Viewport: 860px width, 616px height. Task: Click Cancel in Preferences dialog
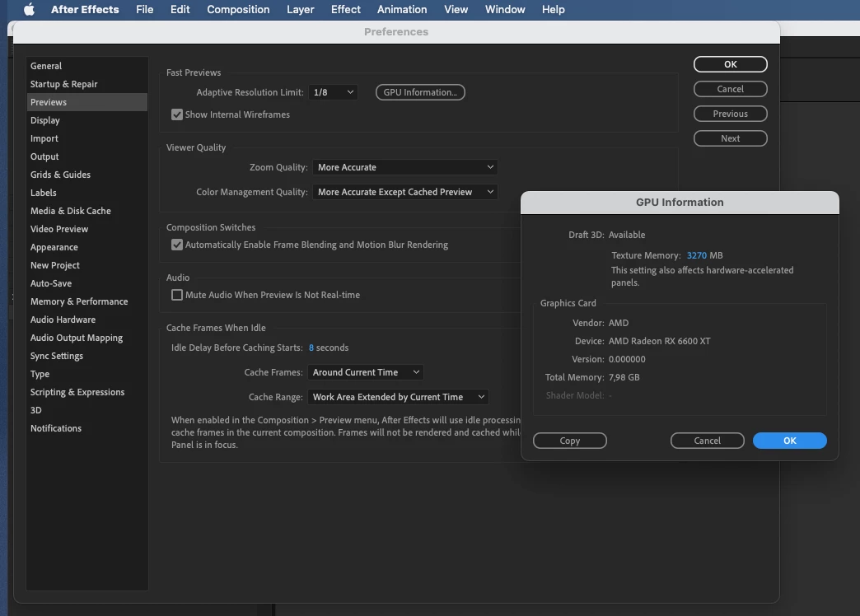(730, 89)
